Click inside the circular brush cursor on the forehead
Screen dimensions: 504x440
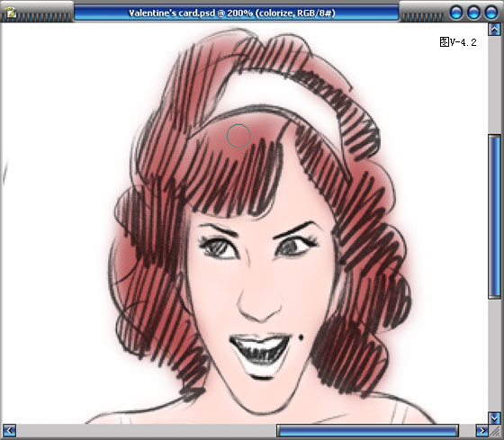[x=238, y=136]
